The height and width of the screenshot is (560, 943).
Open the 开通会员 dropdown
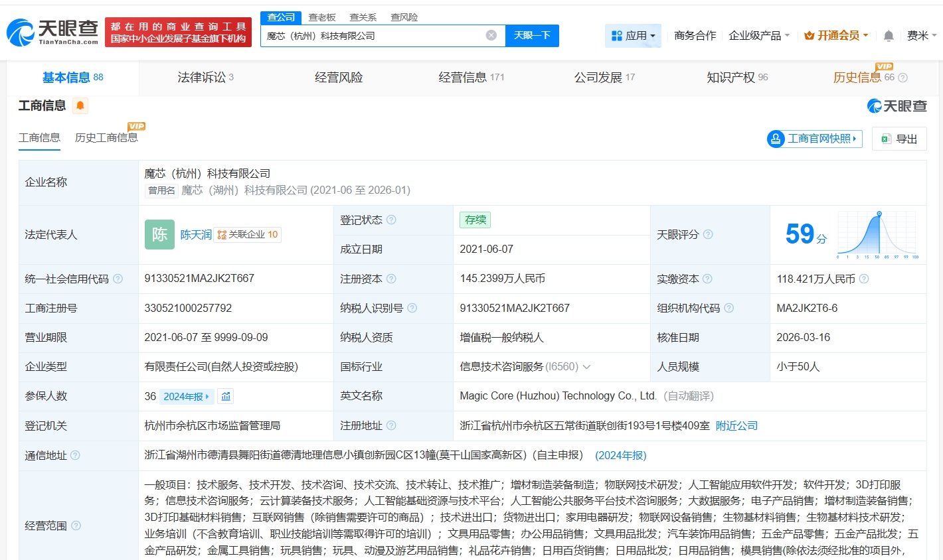836,36
